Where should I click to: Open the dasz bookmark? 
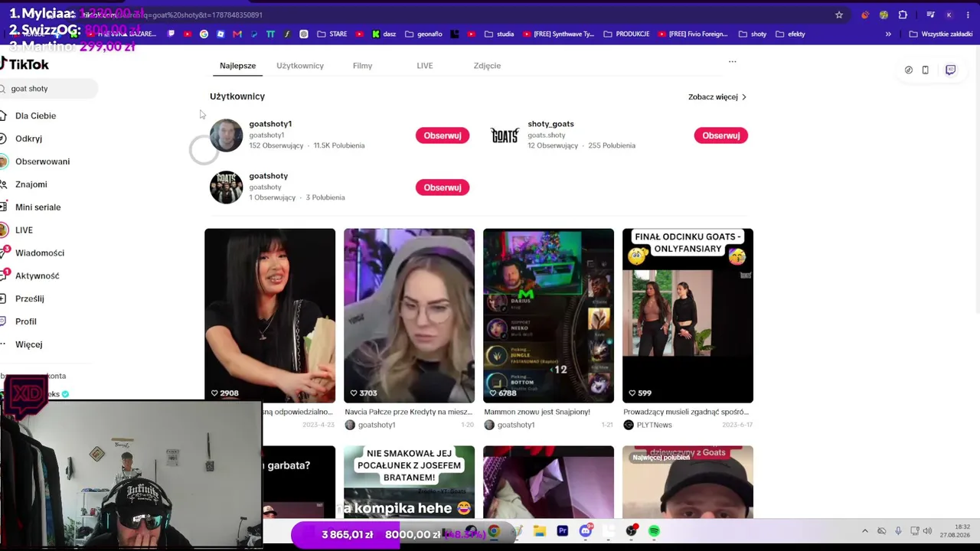point(384,34)
